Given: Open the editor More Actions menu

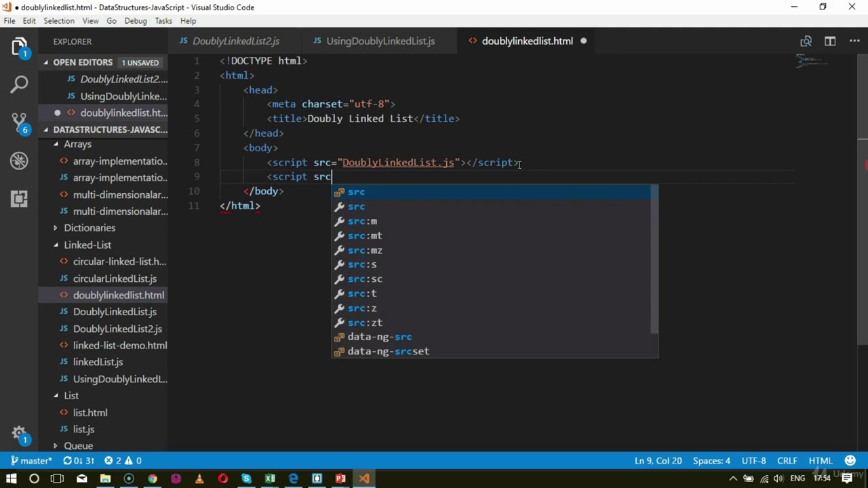Looking at the screenshot, I should coord(854,41).
